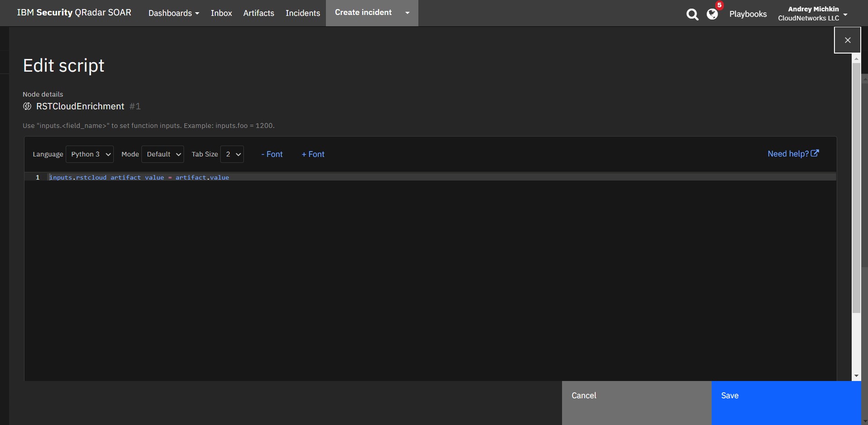
Task: Click the IBM Security QRadar SOAR logo
Action: pos(74,13)
